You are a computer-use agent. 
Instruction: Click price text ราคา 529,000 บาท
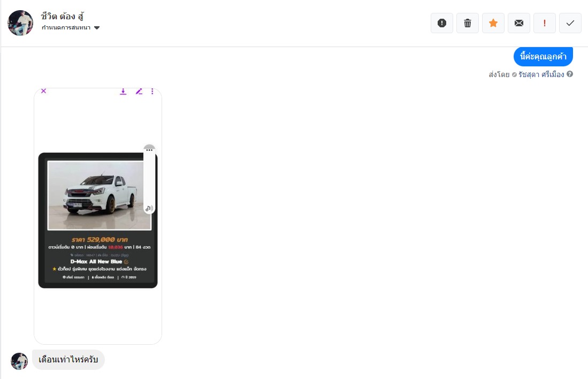pyautogui.click(x=100, y=239)
